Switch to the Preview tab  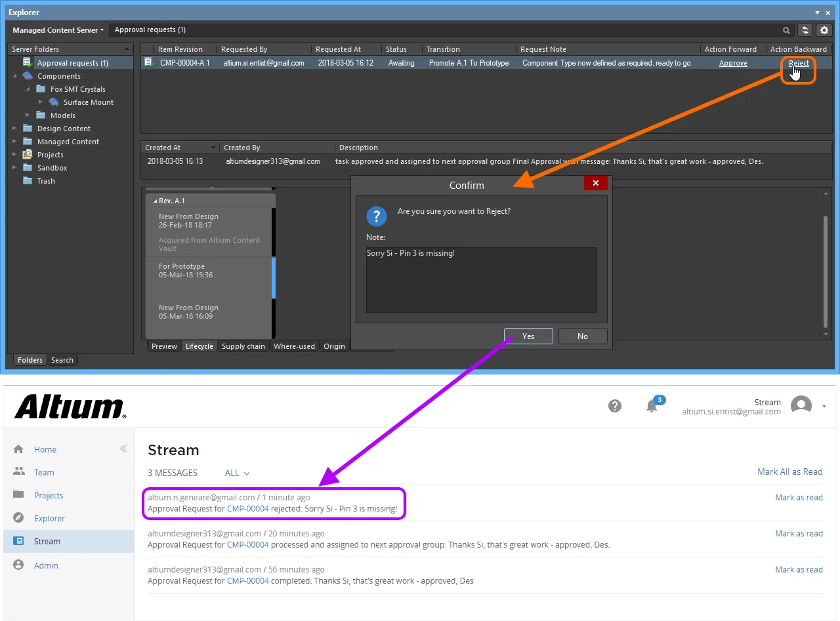(x=164, y=346)
